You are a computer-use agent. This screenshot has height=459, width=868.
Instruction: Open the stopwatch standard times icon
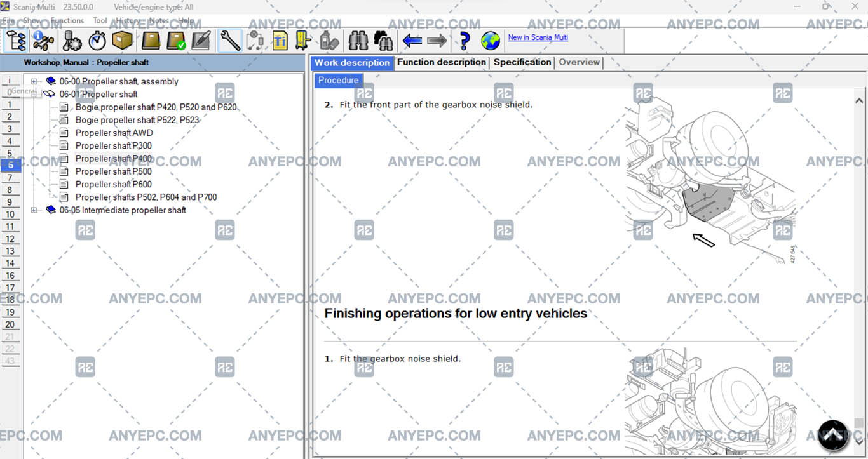(x=97, y=41)
